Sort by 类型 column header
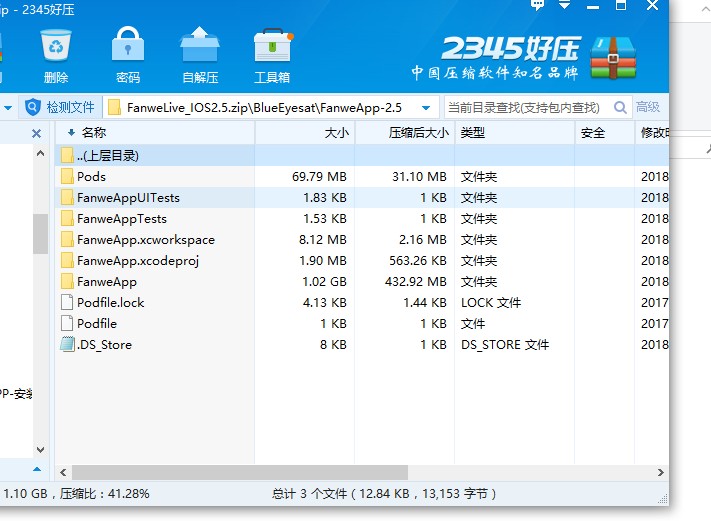The width and height of the screenshot is (711, 521). pos(515,132)
